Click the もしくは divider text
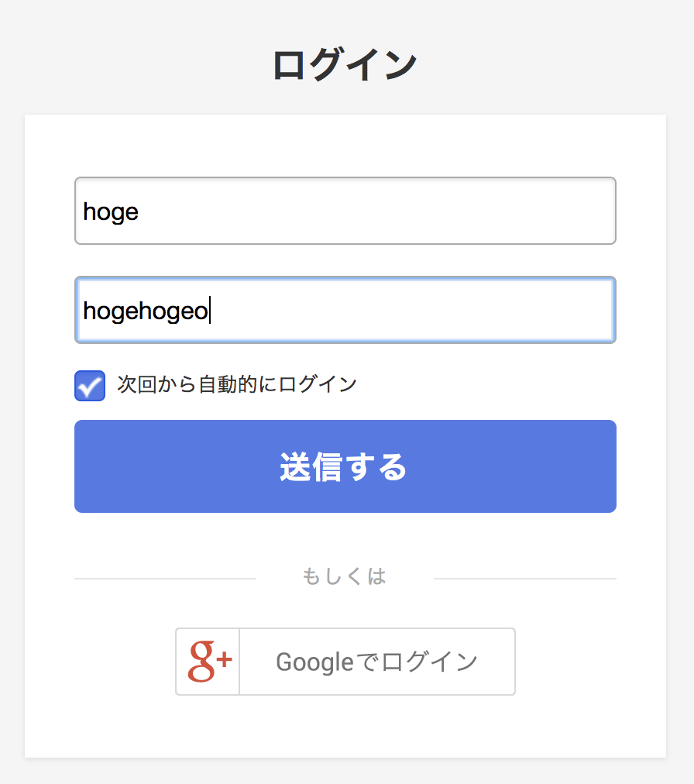Image resolution: width=694 pixels, height=784 pixels. [x=345, y=576]
